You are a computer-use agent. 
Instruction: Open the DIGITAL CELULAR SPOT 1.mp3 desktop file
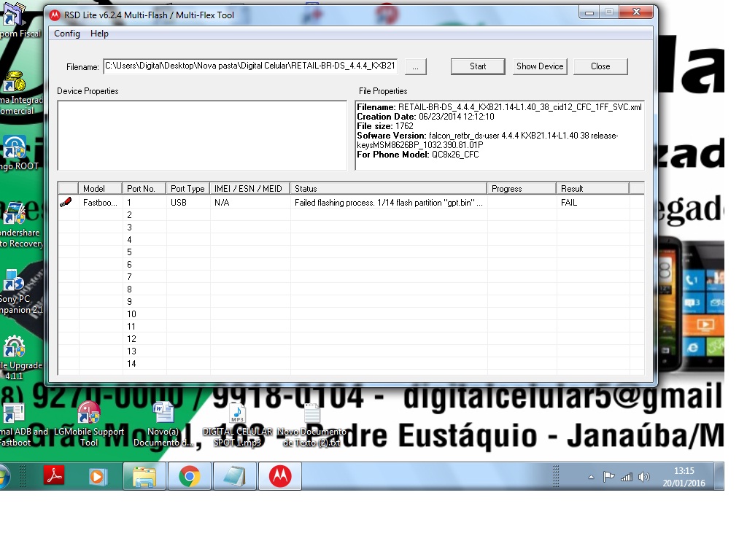click(x=237, y=424)
